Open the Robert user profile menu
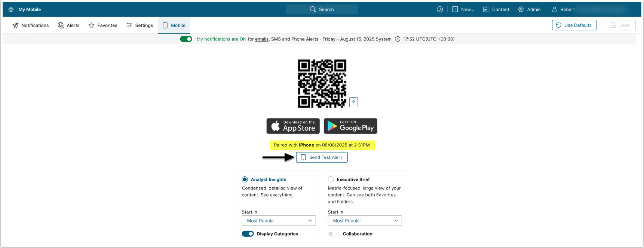This screenshot has height=248, width=644. point(563,9)
